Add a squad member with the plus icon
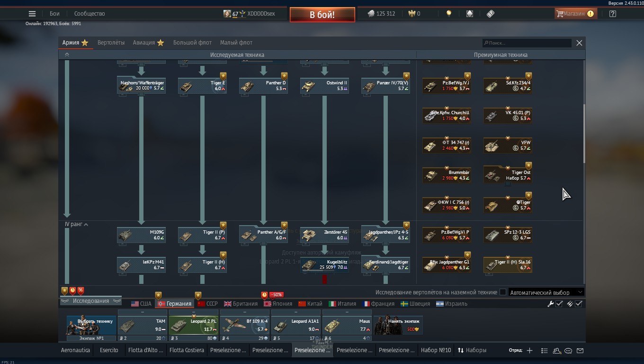The image size is (644, 364). tap(529, 351)
